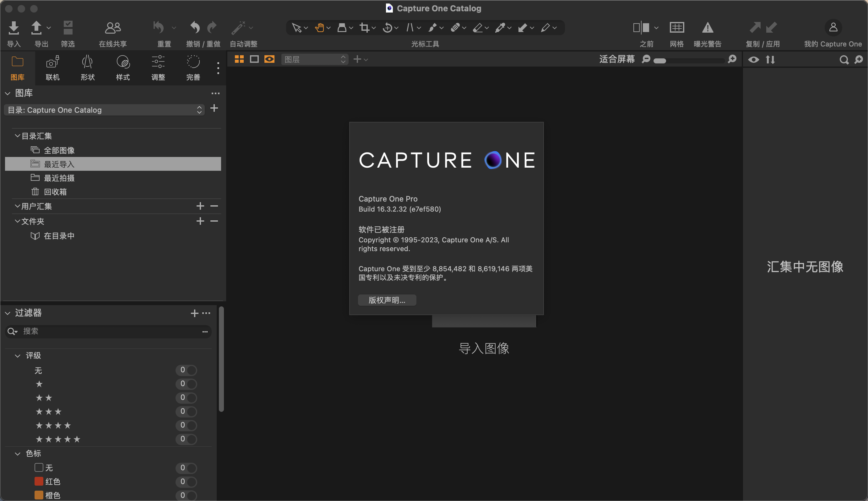Remove folder using minus button

coord(214,221)
